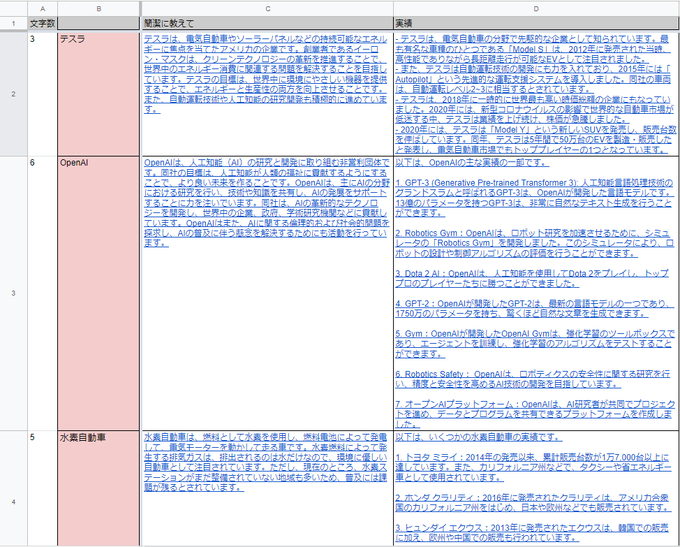This screenshot has width=680, height=547.
Task: Click the 文字数 header cell
Action: [42, 23]
